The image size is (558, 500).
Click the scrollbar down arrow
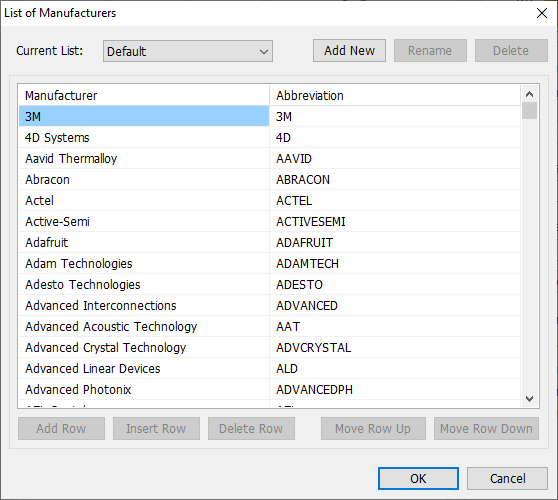(530, 399)
